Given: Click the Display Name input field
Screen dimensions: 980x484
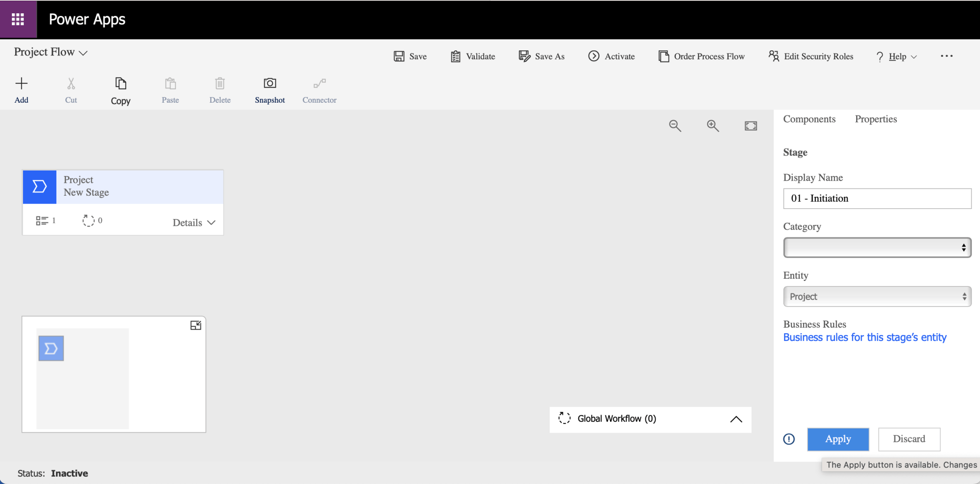Looking at the screenshot, I should (877, 198).
